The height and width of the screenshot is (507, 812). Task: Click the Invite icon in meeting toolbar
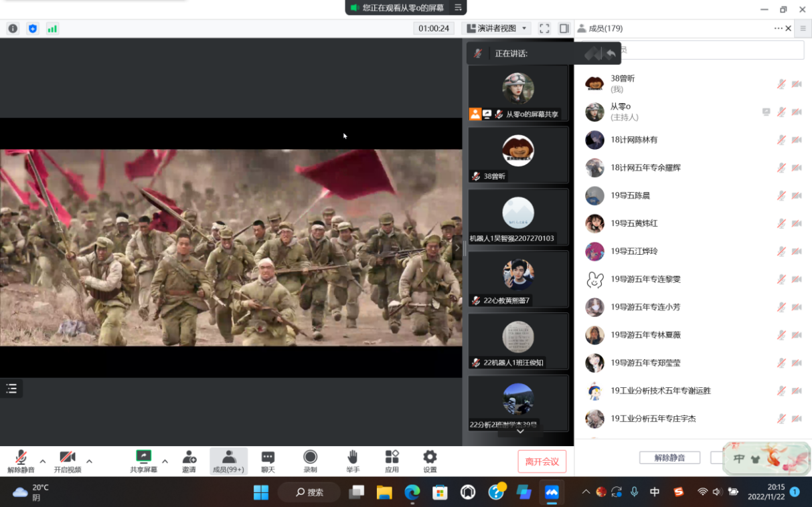(189, 461)
